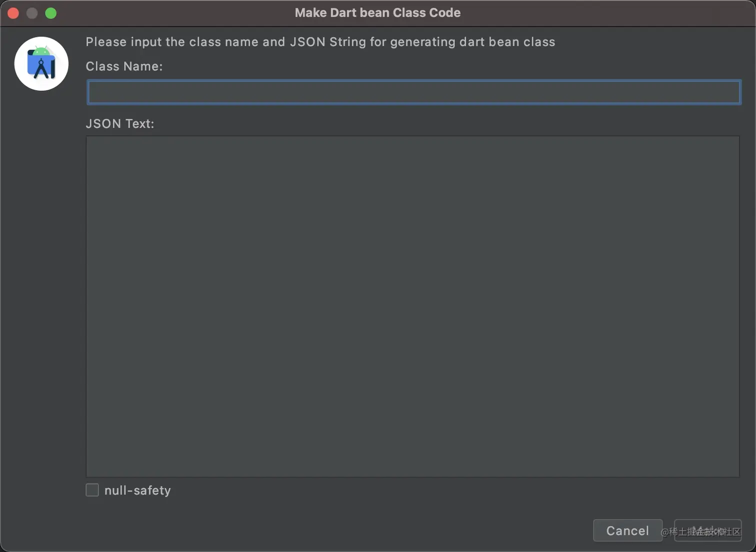Select the circular white app icon badge

41,63
